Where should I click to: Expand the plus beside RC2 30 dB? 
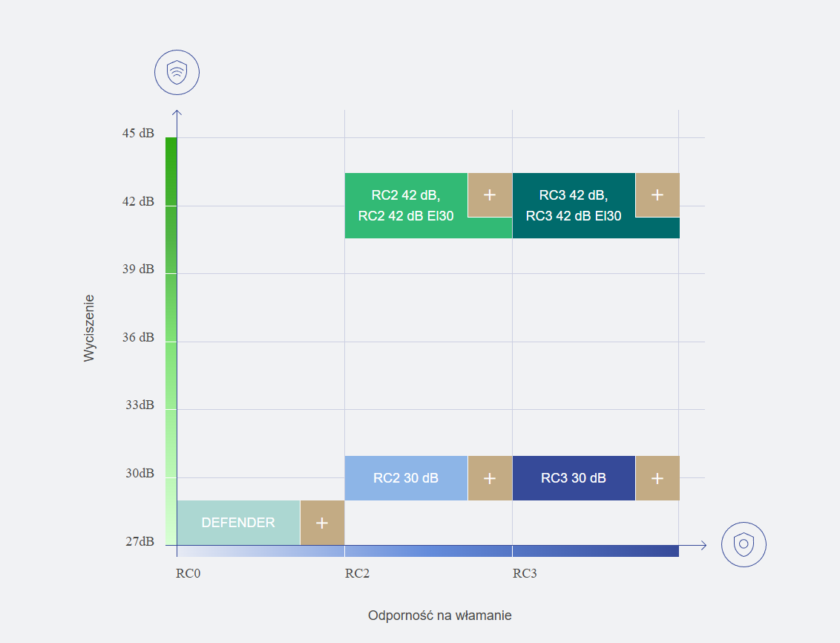tap(490, 478)
